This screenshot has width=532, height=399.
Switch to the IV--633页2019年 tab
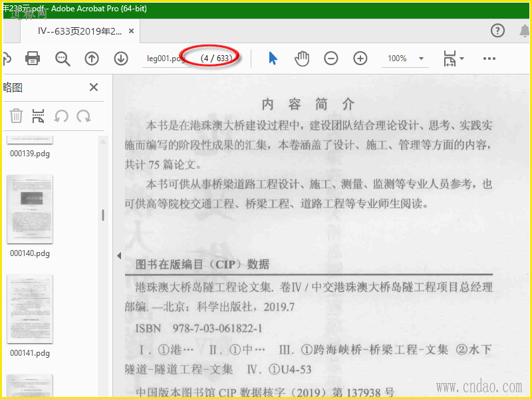(80, 31)
